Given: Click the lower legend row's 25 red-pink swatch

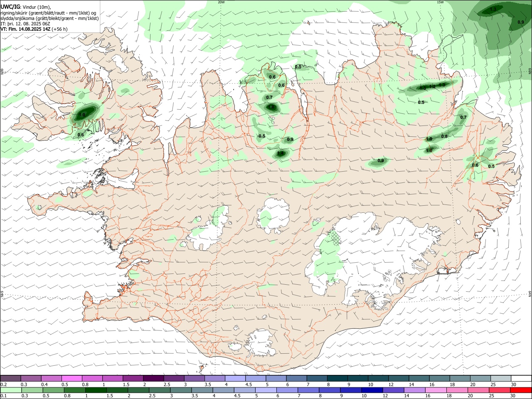Looking at the screenshot, I should coord(499,390).
